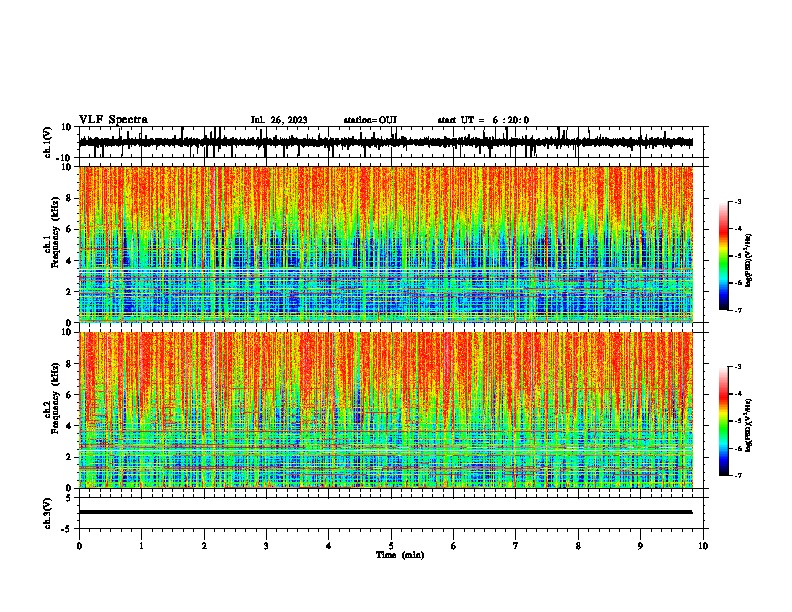Click the time axis tick label '3'
The image size is (792, 612).
point(266,546)
